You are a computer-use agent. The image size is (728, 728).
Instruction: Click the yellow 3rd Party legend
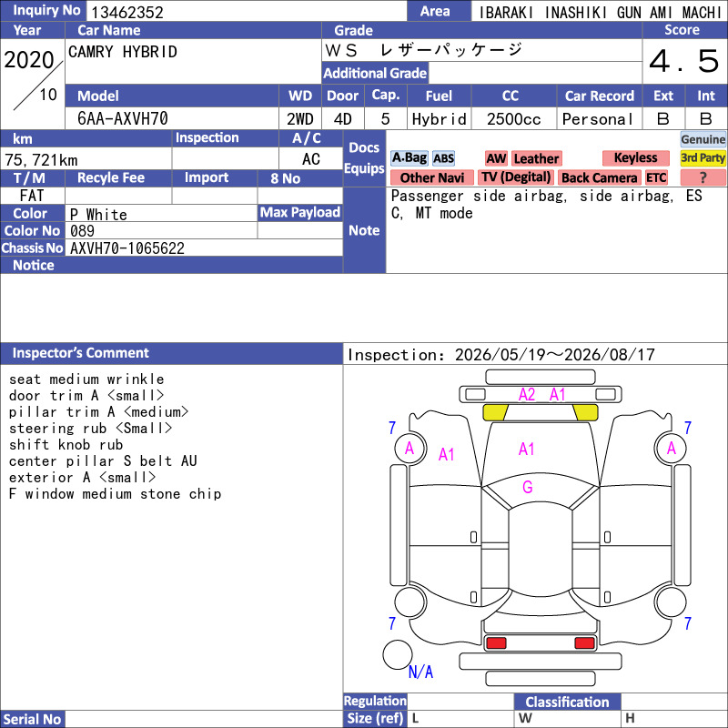point(703,157)
